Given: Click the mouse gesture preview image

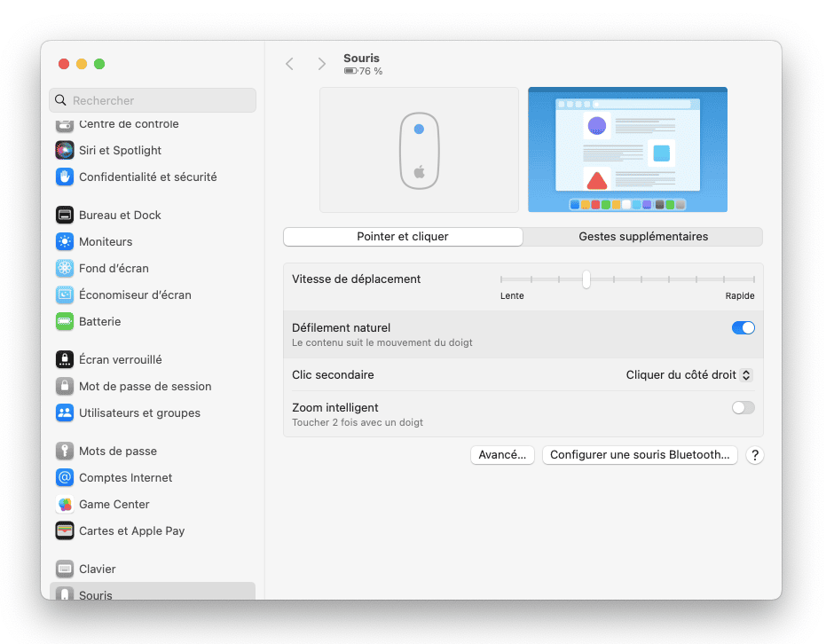Looking at the screenshot, I should click(420, 150).
